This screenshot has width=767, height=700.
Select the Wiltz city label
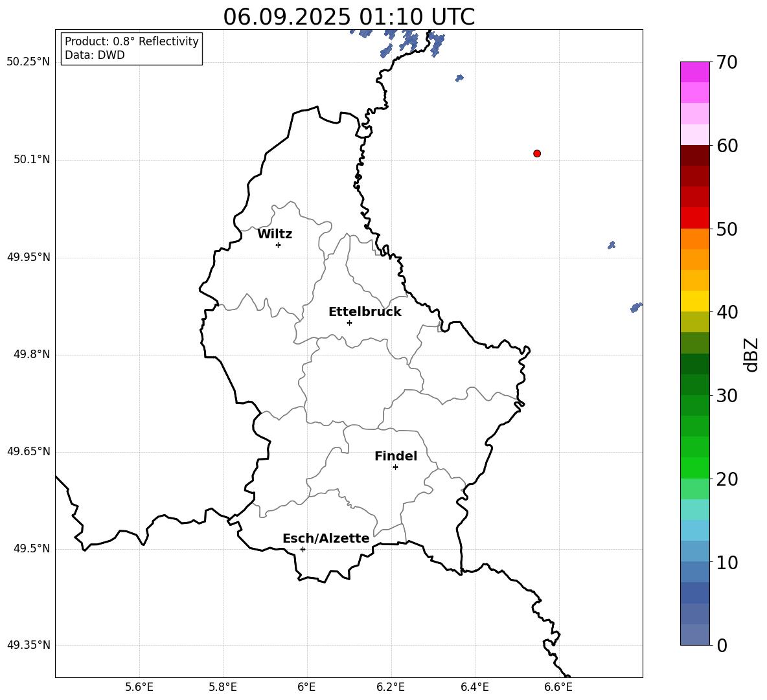tap(275, 234)
